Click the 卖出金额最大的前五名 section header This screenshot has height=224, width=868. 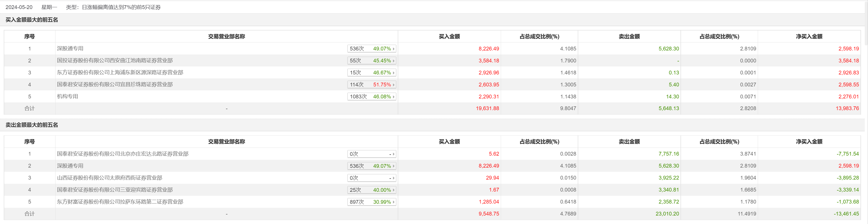[32, 125]
